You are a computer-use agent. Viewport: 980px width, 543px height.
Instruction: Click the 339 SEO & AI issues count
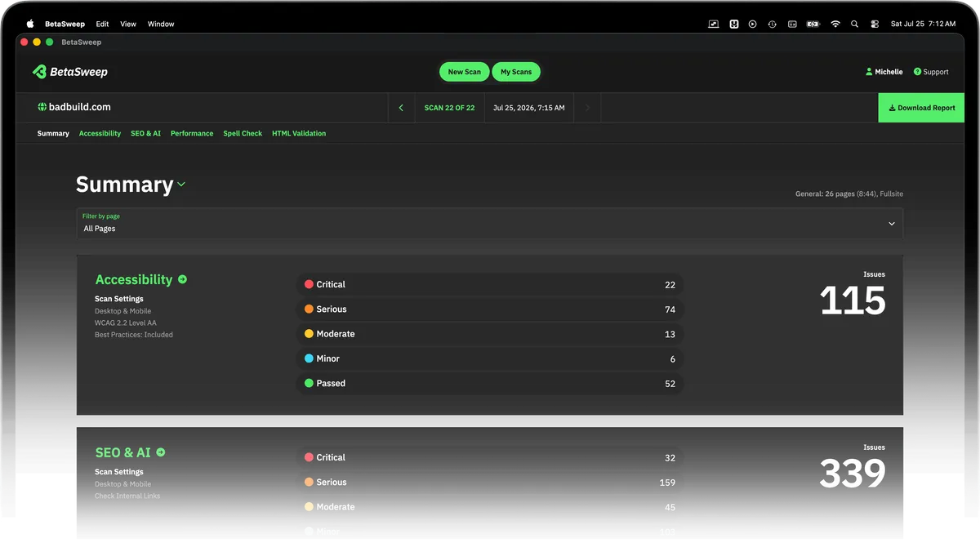pos(853,474)
